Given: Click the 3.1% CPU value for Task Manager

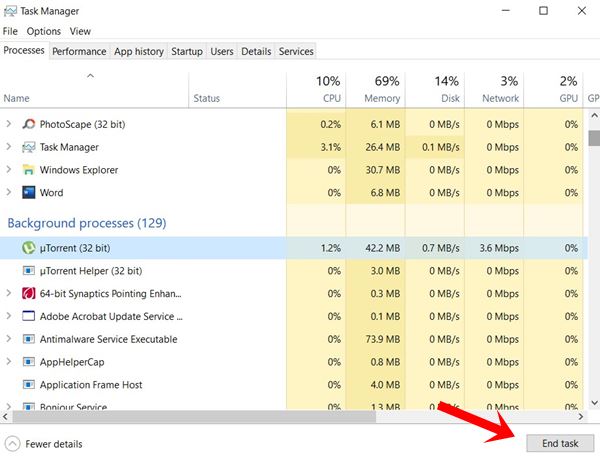Looking at the screenshot, I should pos(331,147).
